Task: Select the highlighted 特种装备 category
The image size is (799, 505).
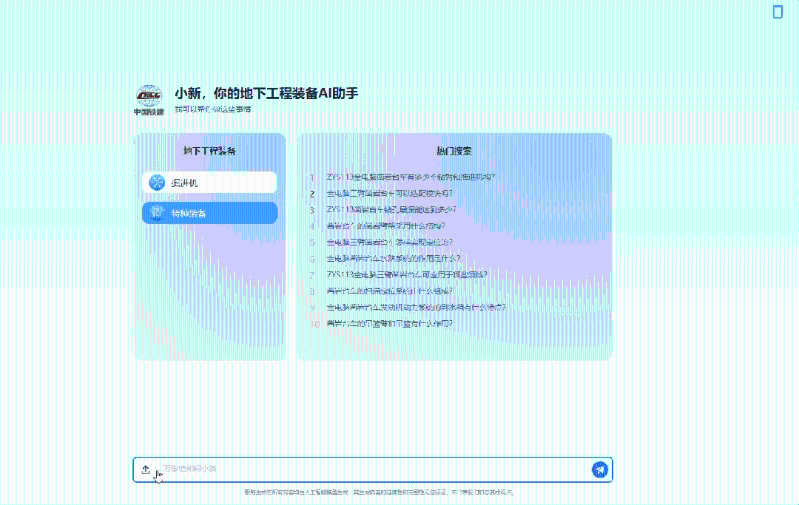Action: coord(209,213)
